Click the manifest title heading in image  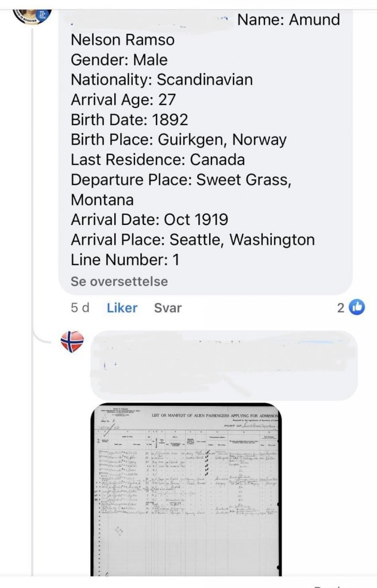(x=214, y=415)
